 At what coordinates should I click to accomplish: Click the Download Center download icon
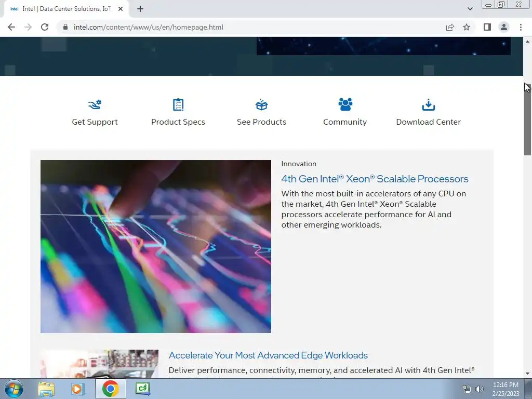pyautogui.click(x=429, y=104)
